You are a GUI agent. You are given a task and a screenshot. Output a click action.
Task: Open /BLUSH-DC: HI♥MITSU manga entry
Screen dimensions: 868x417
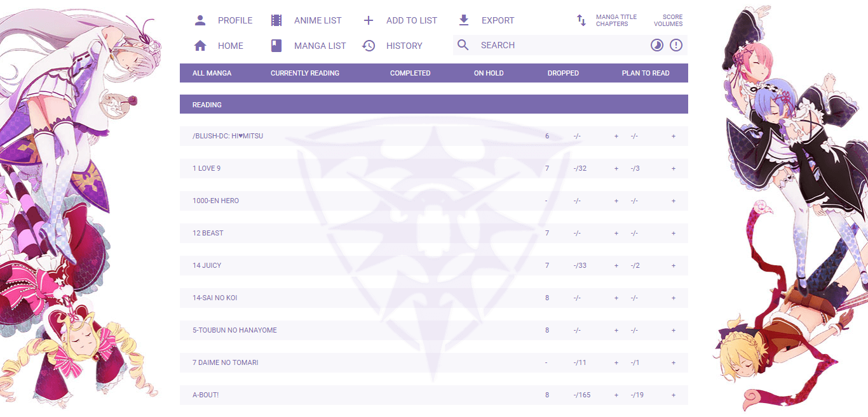(x=227, y=136)
